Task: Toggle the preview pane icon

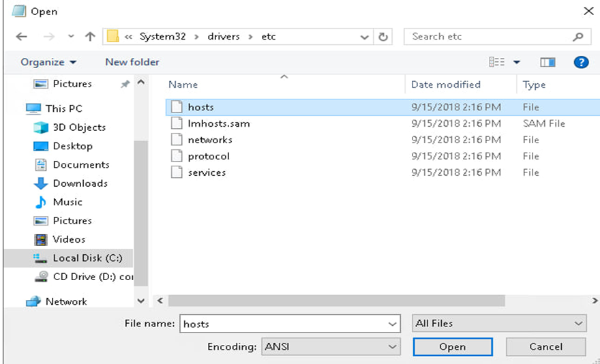Action: (x=547, y=62)
